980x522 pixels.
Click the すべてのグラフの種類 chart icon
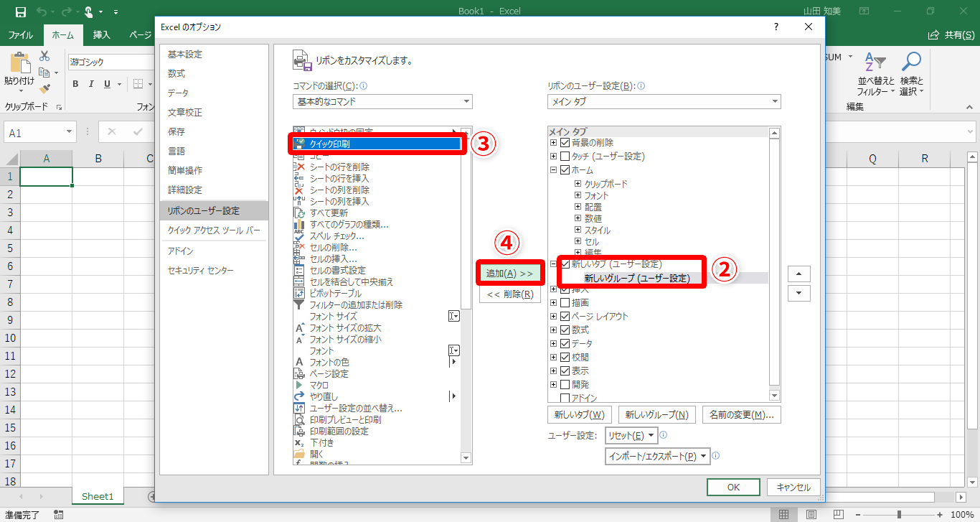coord(300,225)
